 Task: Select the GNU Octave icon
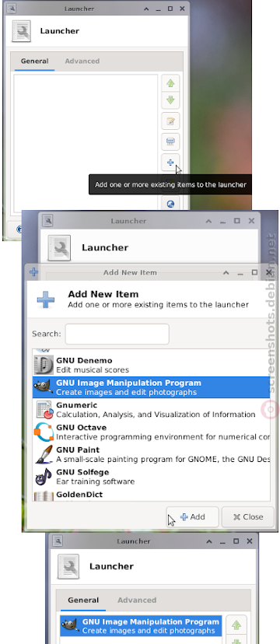[x=44, y=432]
